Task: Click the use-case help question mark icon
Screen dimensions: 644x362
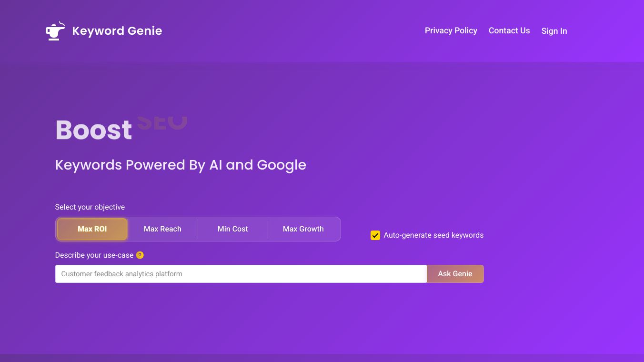Action: [x=140, y=255]
